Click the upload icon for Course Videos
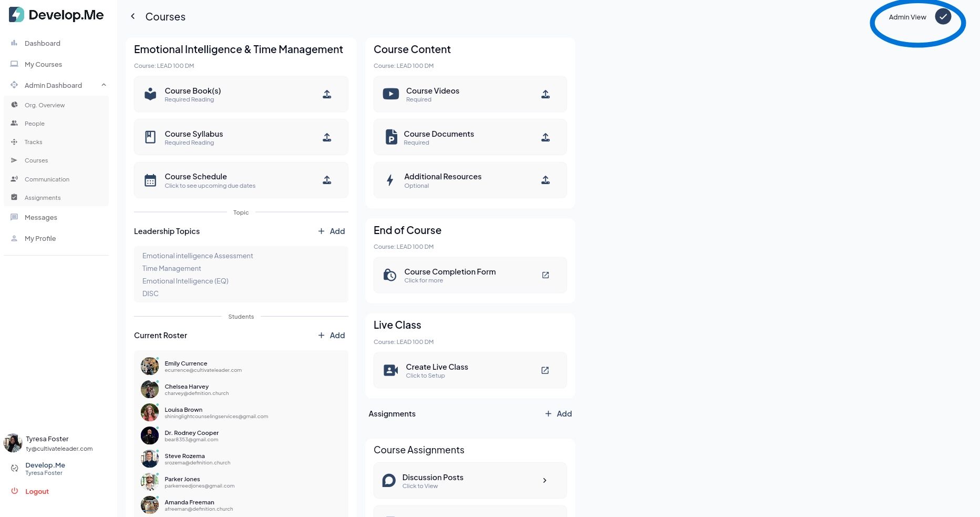This screenshot has height=517, width=980. tap(545, 94)
